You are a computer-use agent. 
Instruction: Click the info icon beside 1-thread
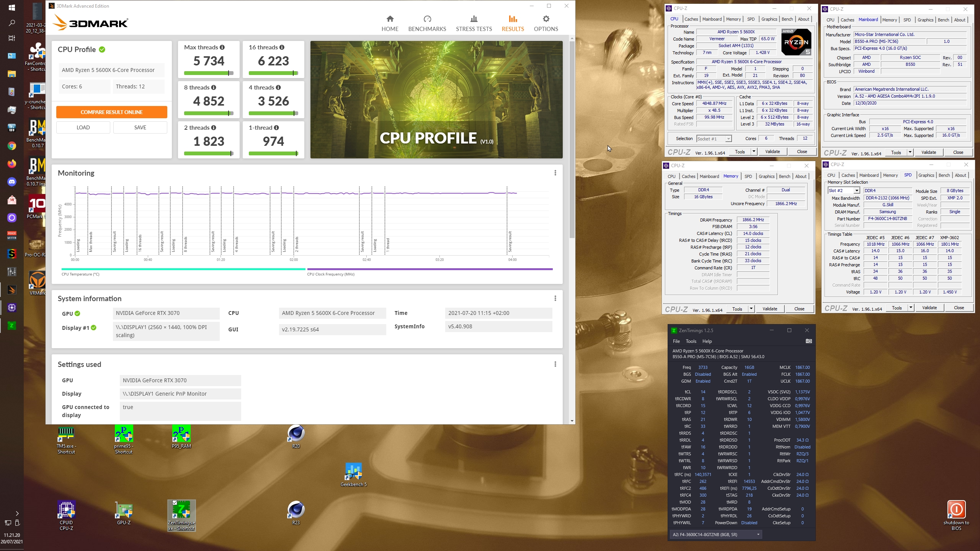[x=276, y=128]
